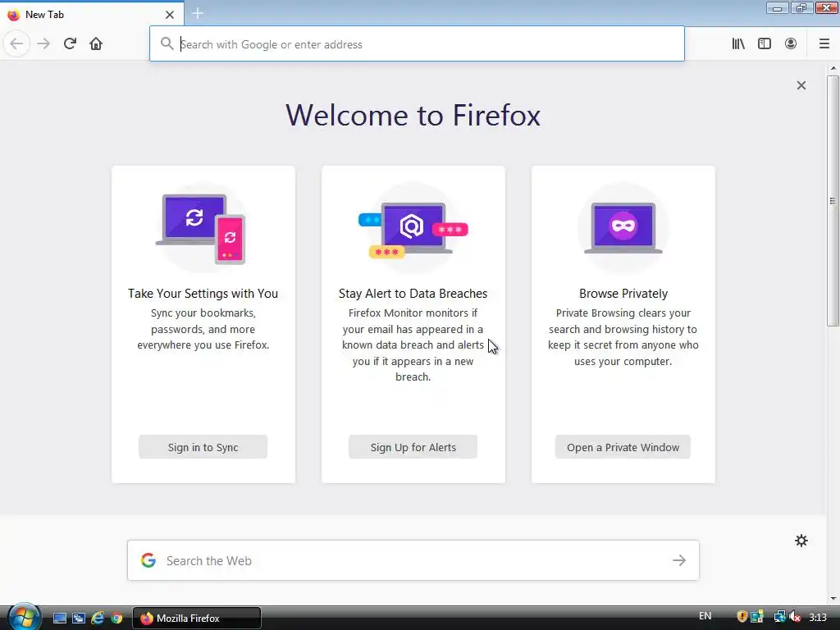Go back to the previous page
This screenshot has width=840, height=630.
pos(16,43)
